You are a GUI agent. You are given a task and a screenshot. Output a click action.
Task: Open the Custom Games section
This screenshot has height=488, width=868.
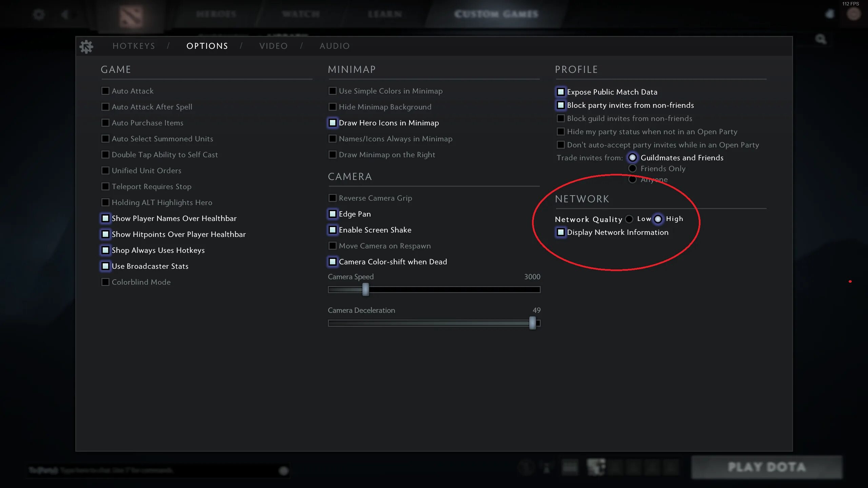tap(496, 14)
